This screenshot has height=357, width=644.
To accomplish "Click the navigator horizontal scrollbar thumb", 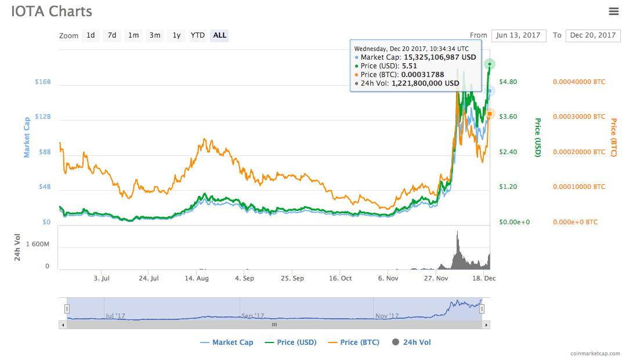I will point(274,325).
